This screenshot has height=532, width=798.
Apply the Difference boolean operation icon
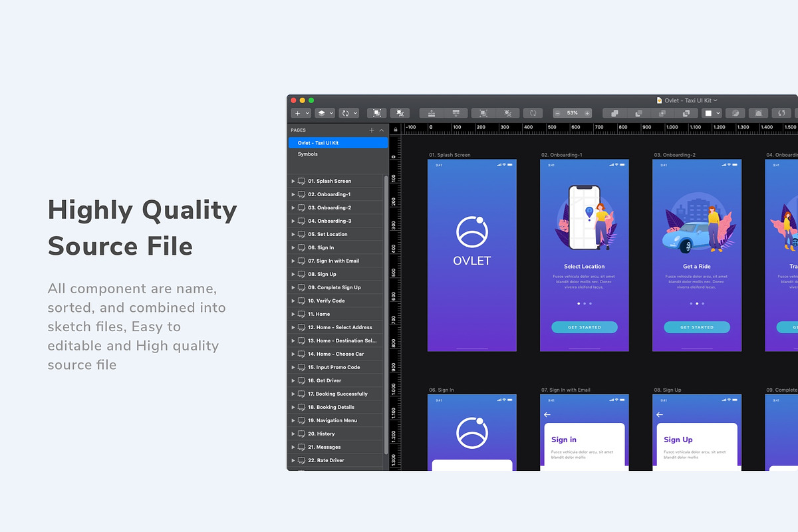686,113
